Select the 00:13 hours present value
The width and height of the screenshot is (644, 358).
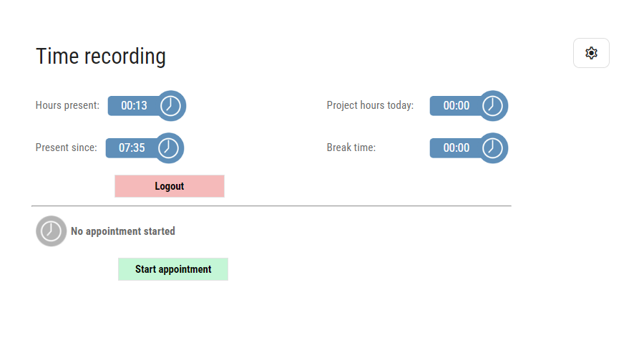coord(134,106)
